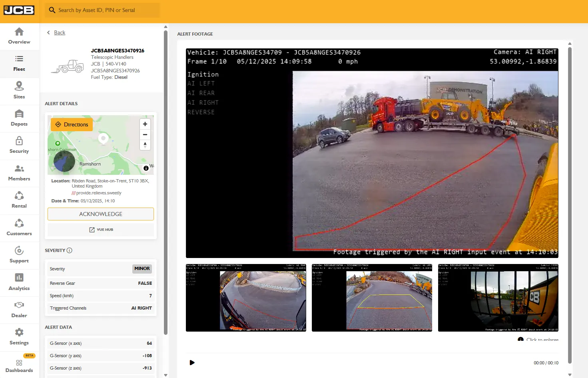This screenshot has width=588, height=378.
Task: Click the Dealer handshake icon
Action: pyautogui.click(x=19, y=305)
